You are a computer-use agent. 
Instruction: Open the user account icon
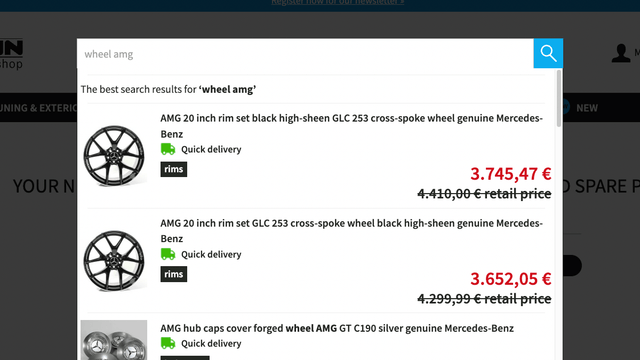tap(621, 53)
